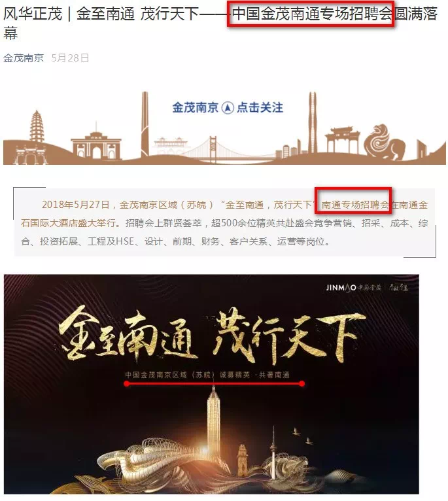This screenshot has height=501, width=448.
Task: Click the suspension bridge illustration
Action: pyautogui.click(x=213, y=150)
